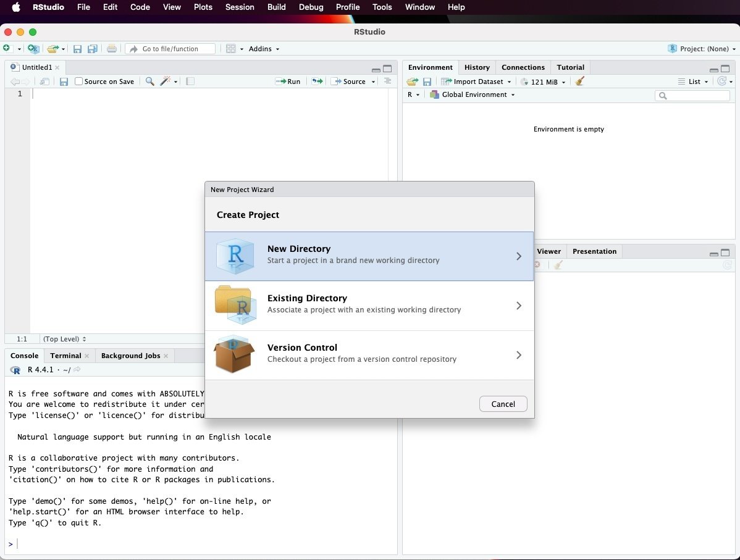Click the Open an existing file folder icon
This screenshot has width=740, height=560.
click(53, 49)
